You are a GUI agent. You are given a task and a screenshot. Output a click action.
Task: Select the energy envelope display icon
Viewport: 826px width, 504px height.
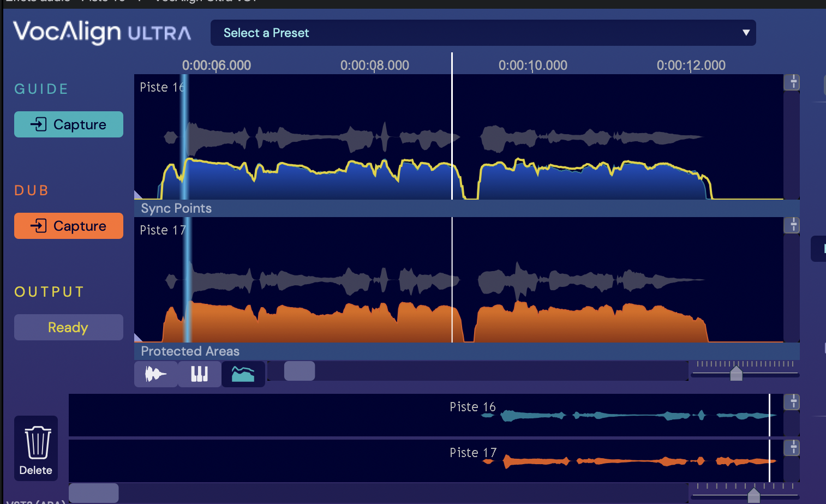243,374
